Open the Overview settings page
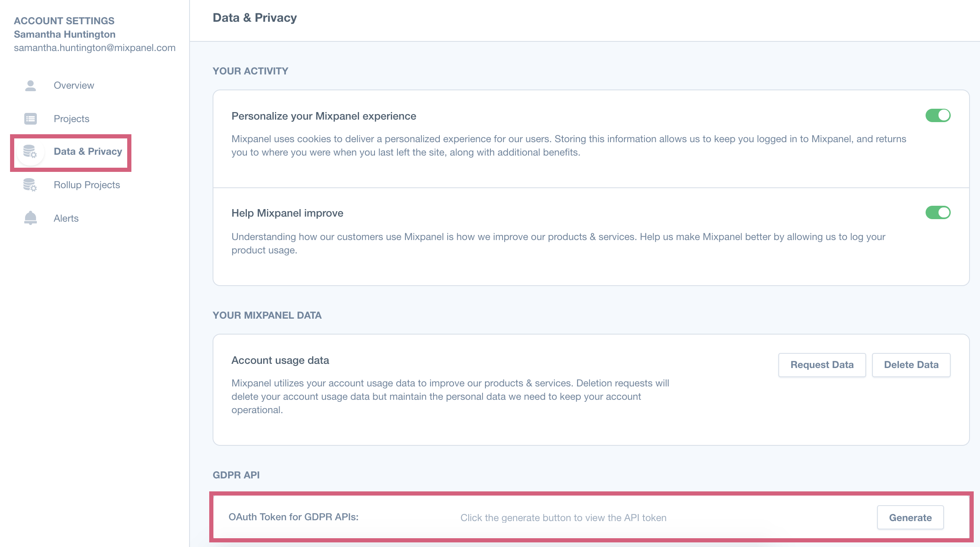The height and width of the screenshot is (547, 980). coord(74,85)
